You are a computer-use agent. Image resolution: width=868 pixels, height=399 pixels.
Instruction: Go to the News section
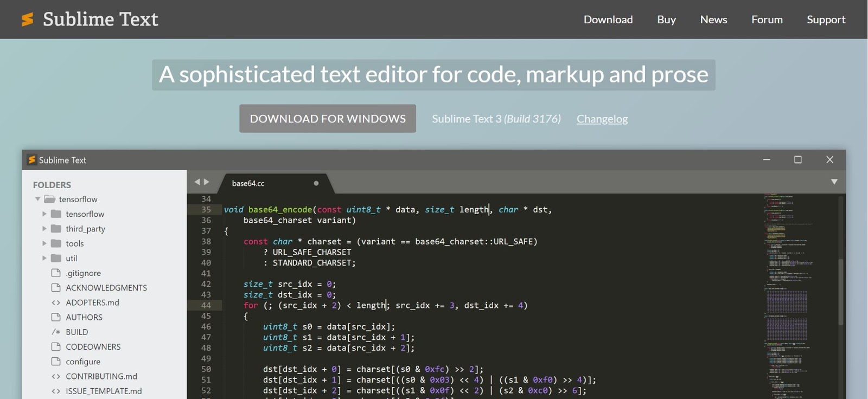[713, 20]
